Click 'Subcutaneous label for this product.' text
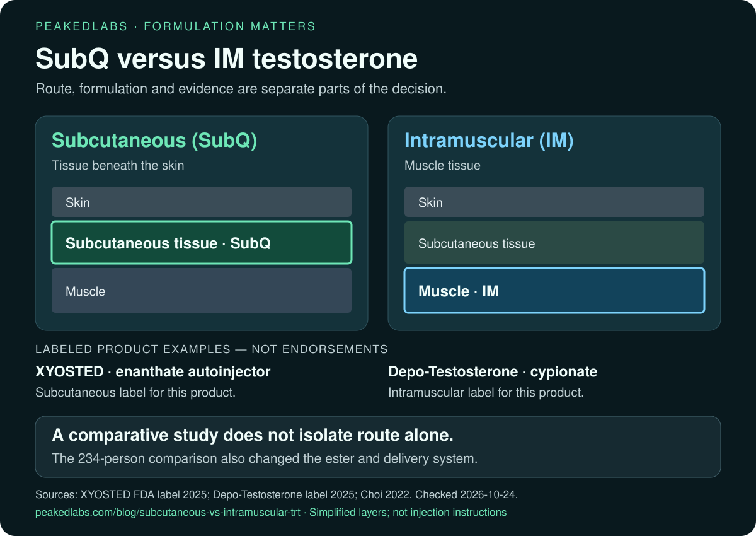The width and height of the screenshot is (756, 536). tap(135, 392)
